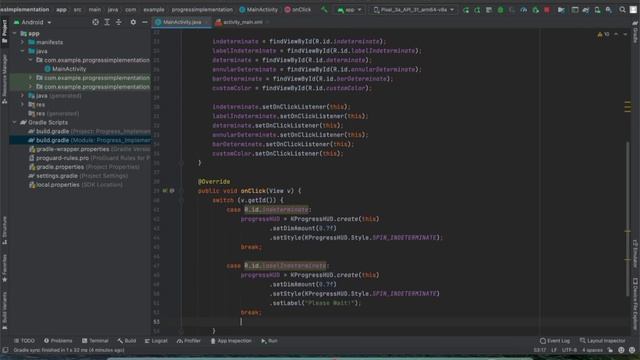Toggle the Project side tool window button
This screenshot has height=360, width=640.
tap(4, 31)
